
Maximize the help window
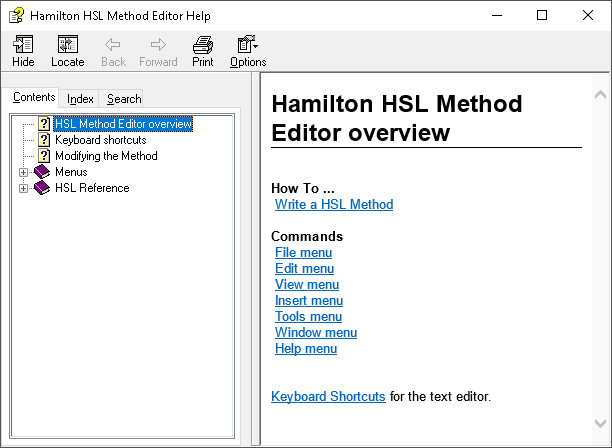542,15
